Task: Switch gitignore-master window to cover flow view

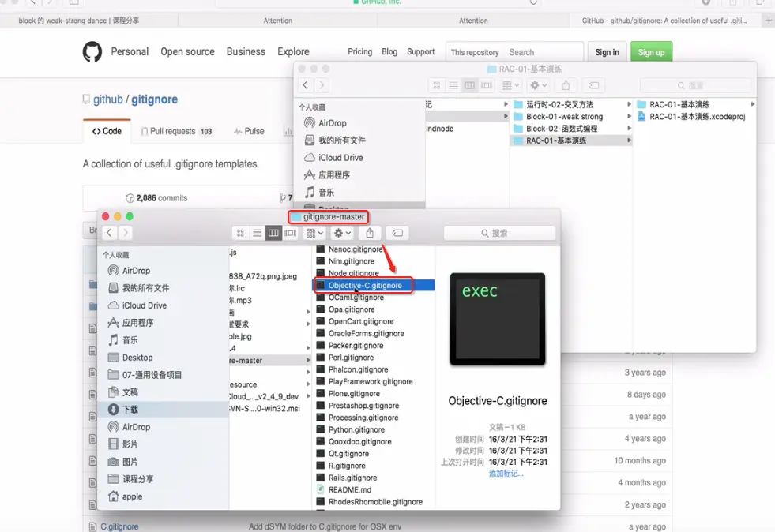Action: pyautogui.click(x=290, y=233)
